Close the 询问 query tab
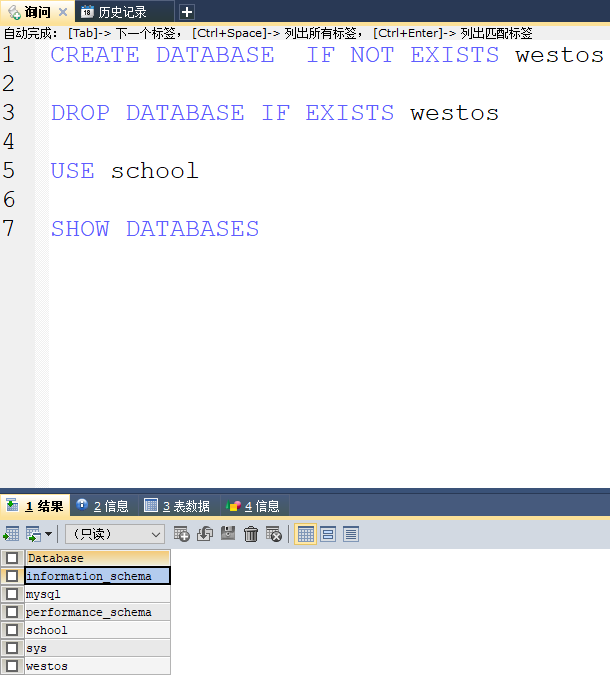 coord(63,12)
